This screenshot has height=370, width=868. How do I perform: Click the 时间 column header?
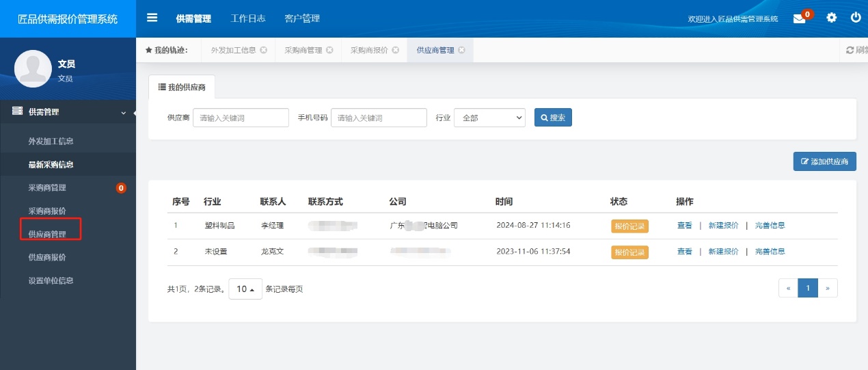(x=504, y=202)
